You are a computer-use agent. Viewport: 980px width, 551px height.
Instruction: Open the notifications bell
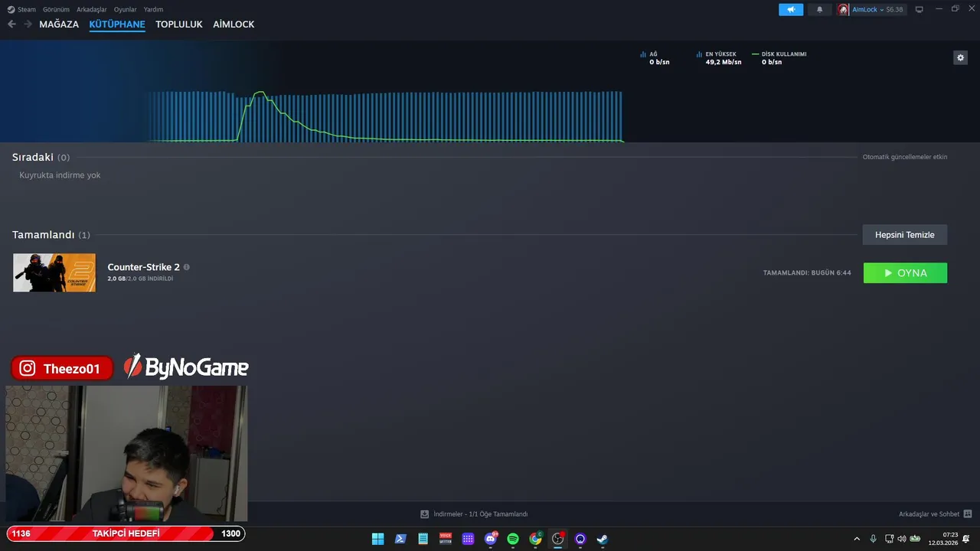(x=819, y=9)
